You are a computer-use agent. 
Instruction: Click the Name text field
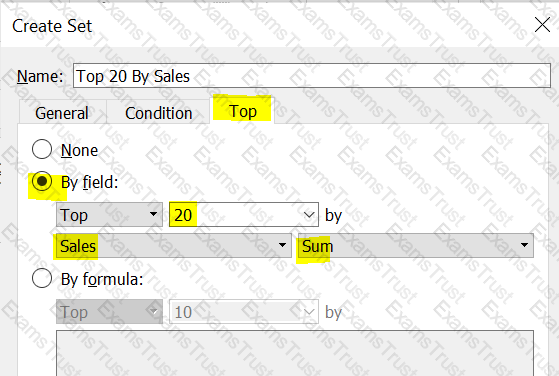pos(312,76)
